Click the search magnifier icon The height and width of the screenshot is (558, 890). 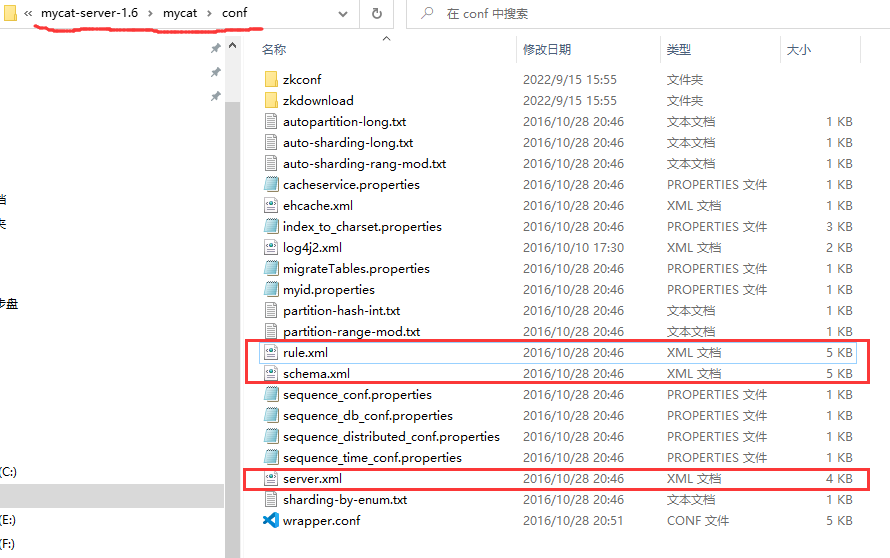(427, 14)
